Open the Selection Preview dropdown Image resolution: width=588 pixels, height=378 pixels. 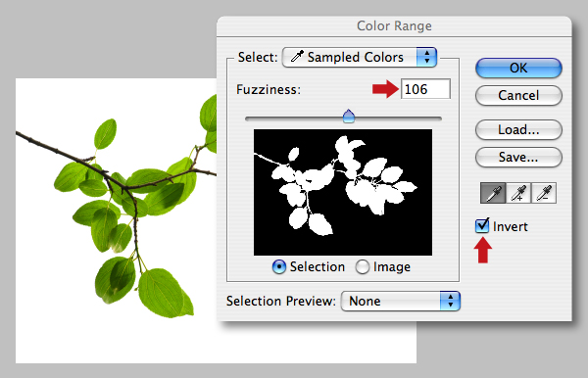[x=400, y=302]
